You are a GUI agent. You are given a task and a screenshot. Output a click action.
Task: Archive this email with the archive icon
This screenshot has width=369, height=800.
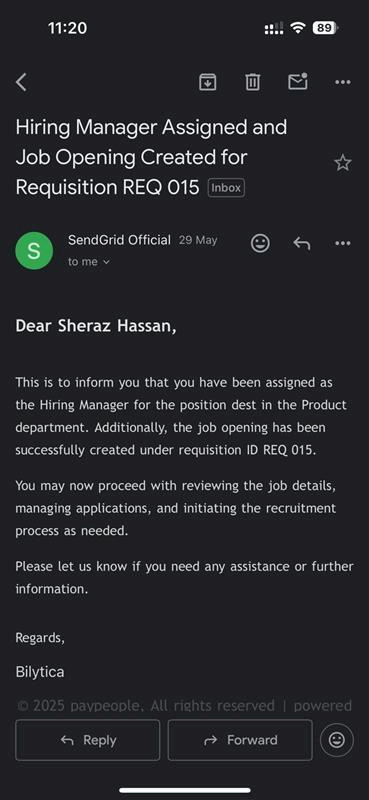click(207, 82)
